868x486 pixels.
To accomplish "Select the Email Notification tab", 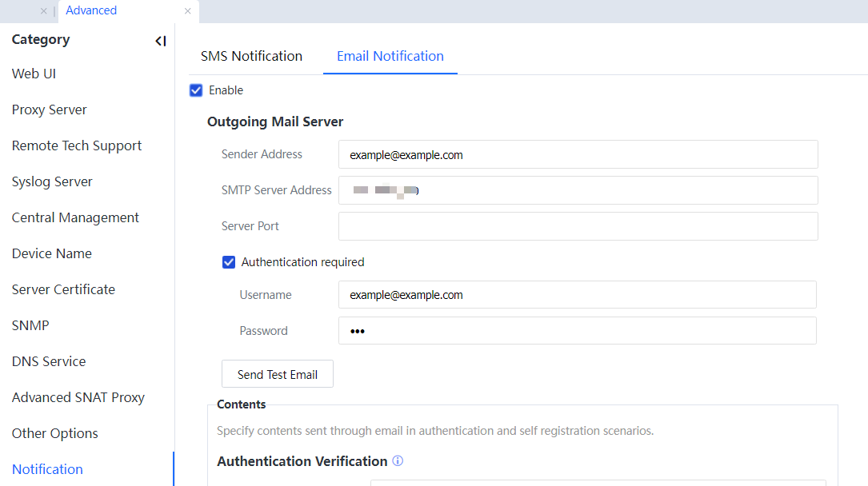I will coord(390,56).
